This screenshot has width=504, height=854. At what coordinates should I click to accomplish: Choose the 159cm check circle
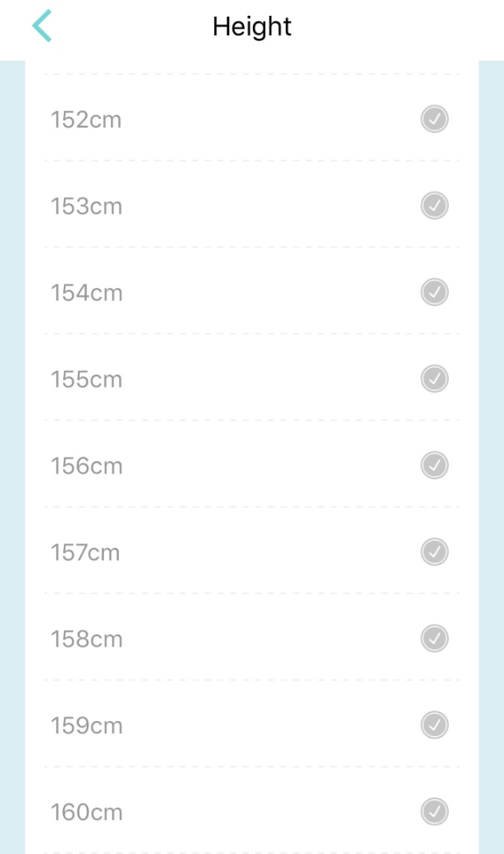[434, 724]
